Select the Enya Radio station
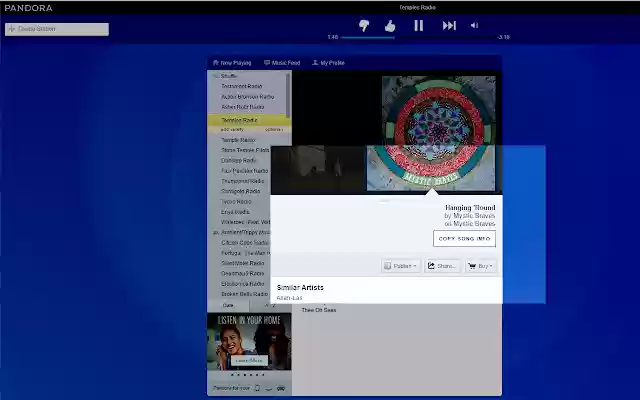The width and height of the screenshot is (640, 400). [235, 212]
